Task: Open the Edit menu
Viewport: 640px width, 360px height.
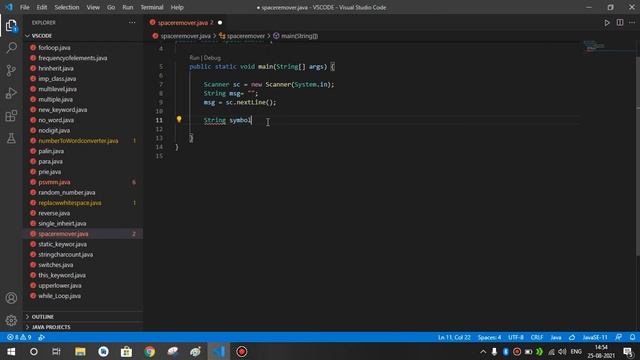Action: pyautogui.click(x=42, y=7)
